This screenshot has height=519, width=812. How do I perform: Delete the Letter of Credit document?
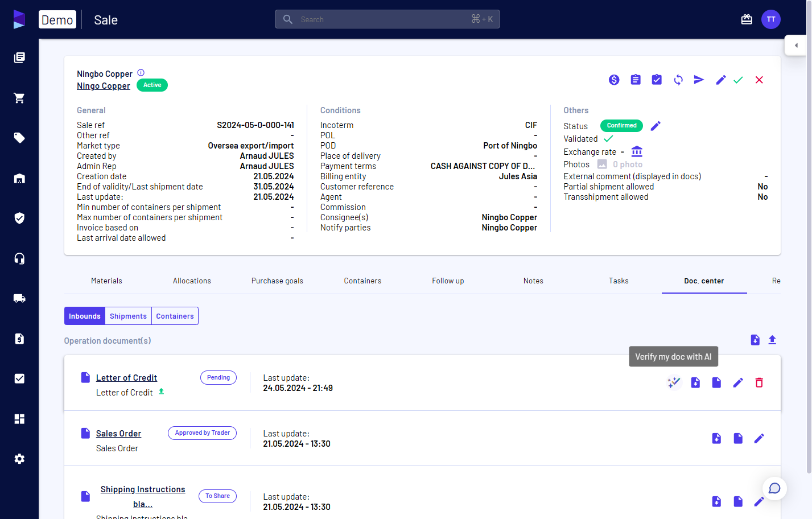pos(759,382)
